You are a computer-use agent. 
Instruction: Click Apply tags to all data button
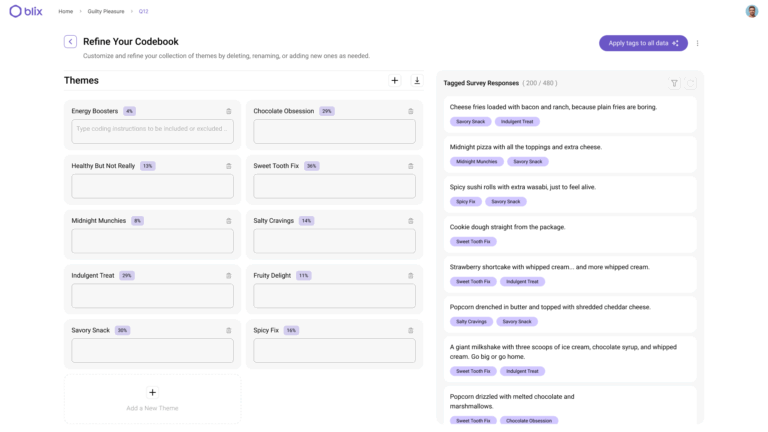[643, 43]
